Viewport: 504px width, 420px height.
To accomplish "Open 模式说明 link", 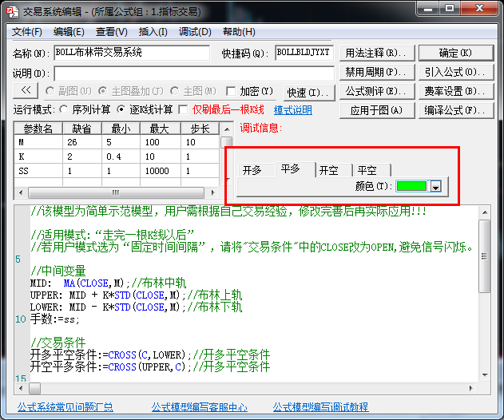I will (293, 110).
